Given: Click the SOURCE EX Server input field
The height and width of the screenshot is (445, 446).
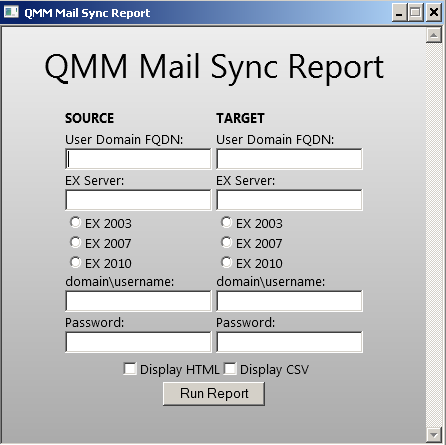Looking at the screenshot, I should point(138,200).
